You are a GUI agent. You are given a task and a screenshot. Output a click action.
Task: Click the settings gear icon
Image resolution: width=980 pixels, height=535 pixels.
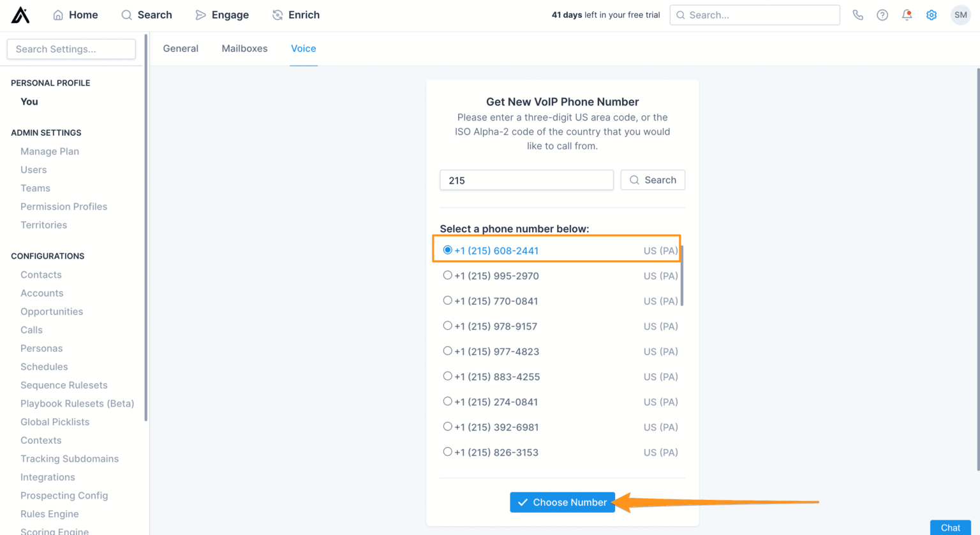pyautogui.click(x=931, y=15)
